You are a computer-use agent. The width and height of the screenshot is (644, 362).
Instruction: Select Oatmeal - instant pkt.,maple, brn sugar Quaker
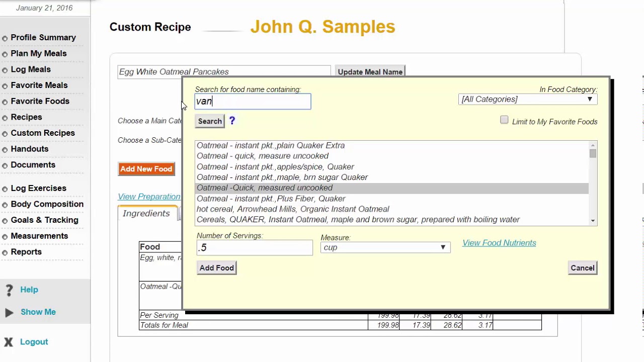pos(391,177)
